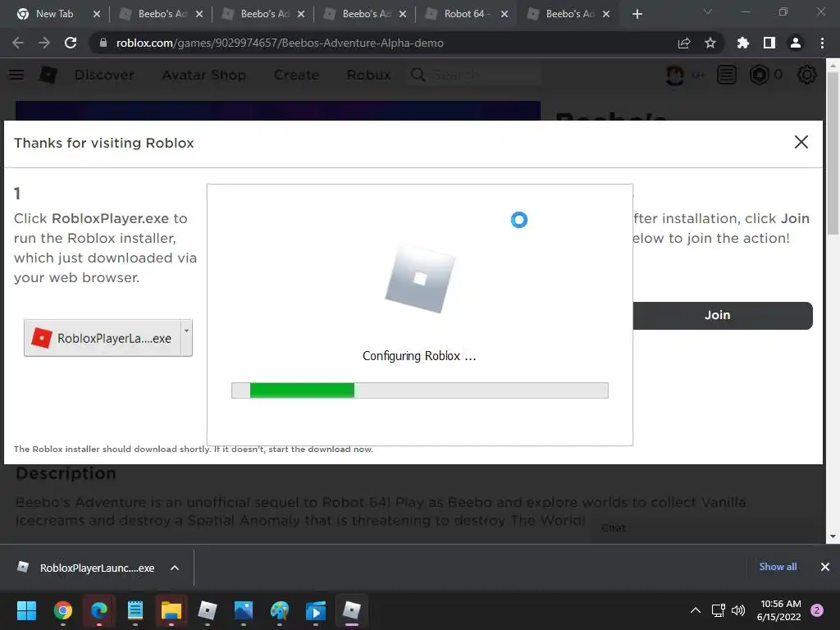Image resolution: width=840 pixels, height=630 pixels.
Task: Close the downloads bar
Action: [x=825, y=567]
